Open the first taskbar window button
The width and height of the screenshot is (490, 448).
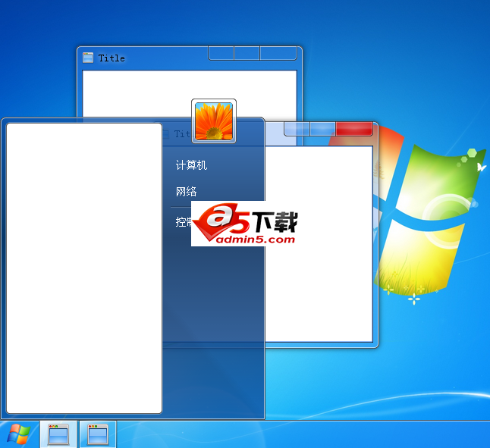pyautogui.click(x=58, y=434)
